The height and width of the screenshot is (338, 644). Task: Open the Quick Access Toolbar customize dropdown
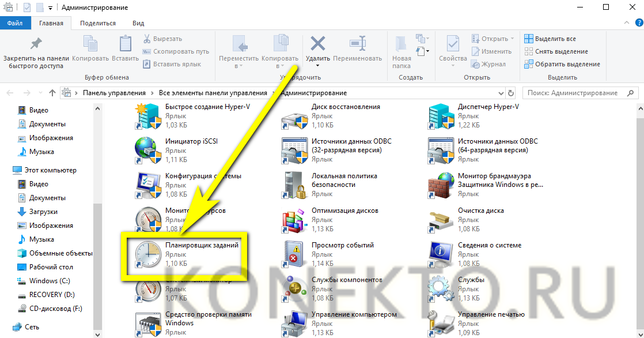coord(51,8)
